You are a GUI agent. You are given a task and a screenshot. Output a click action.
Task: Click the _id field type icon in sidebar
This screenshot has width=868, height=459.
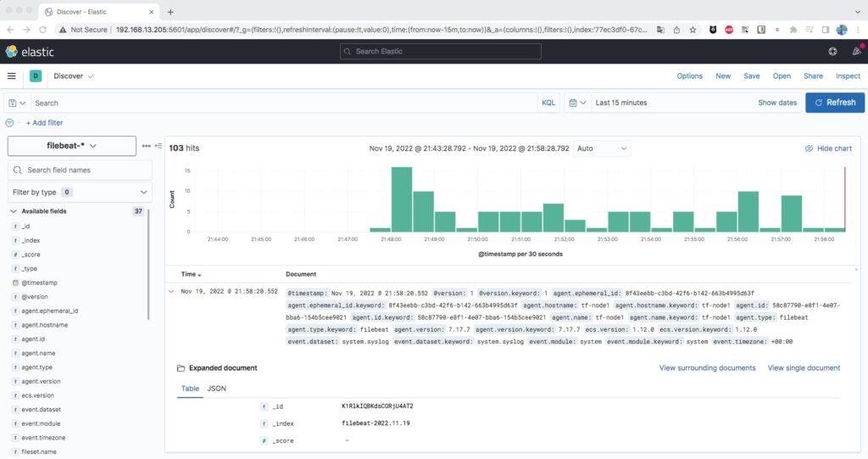15,227
